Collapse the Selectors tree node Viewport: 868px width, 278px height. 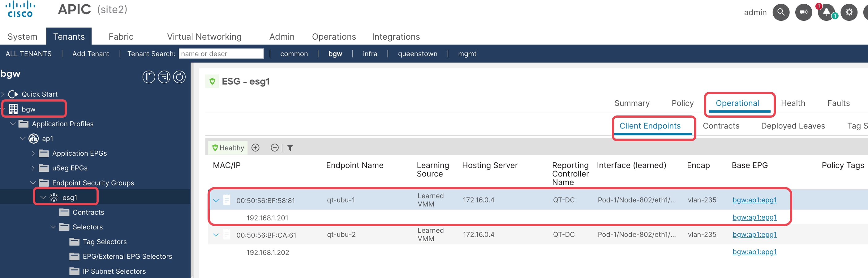53,227
